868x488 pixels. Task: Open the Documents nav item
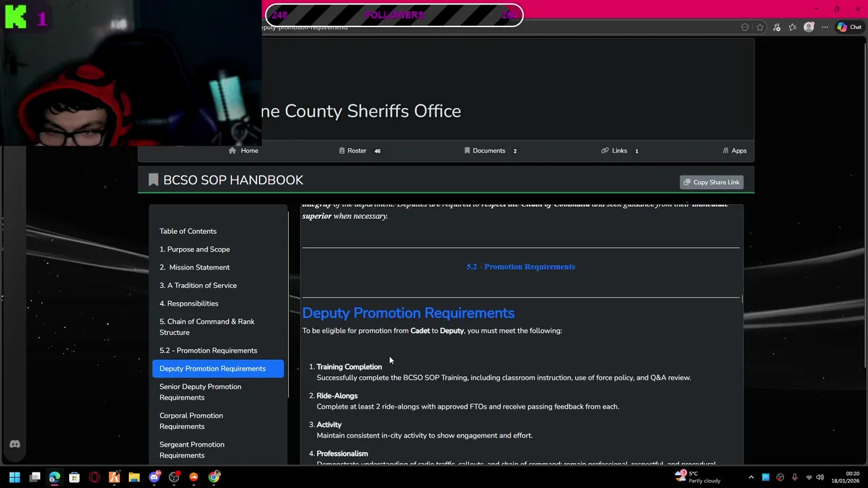click(x=490, y=150)
